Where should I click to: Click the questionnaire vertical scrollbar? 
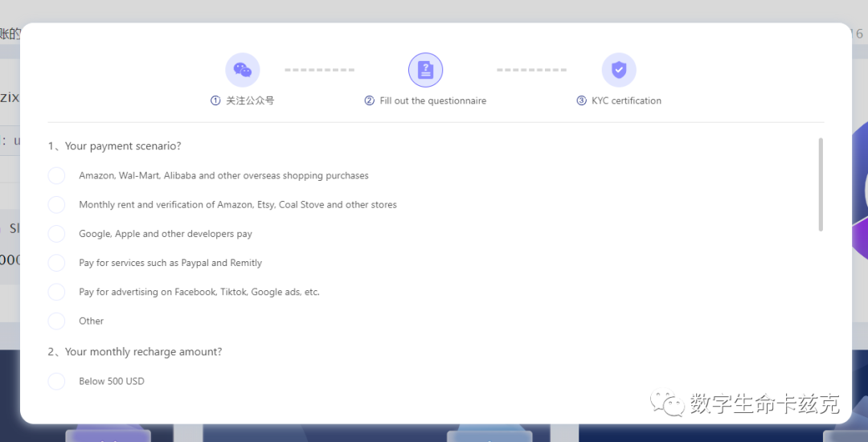[x=821, y=184]
